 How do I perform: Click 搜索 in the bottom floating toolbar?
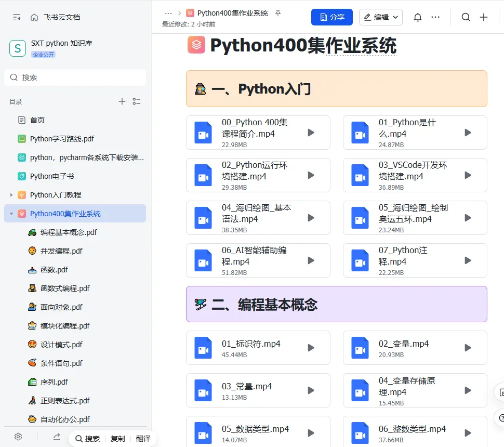click(87, 439)
